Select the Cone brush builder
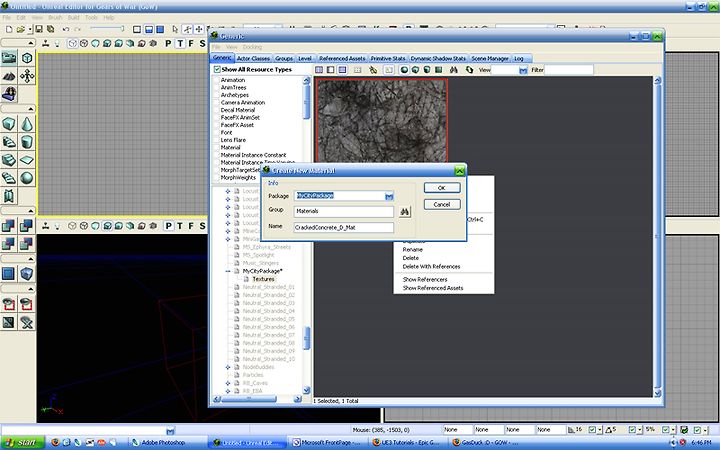 [27, 124]
